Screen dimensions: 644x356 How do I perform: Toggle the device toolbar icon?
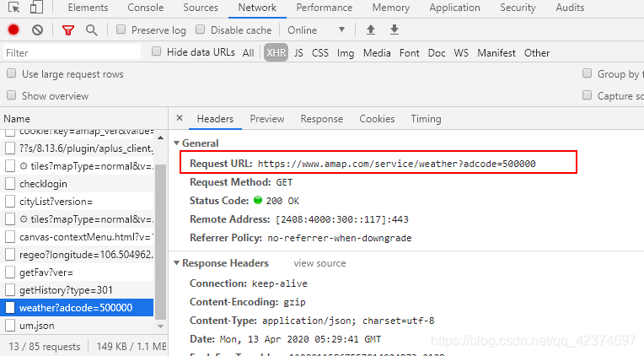37,8
